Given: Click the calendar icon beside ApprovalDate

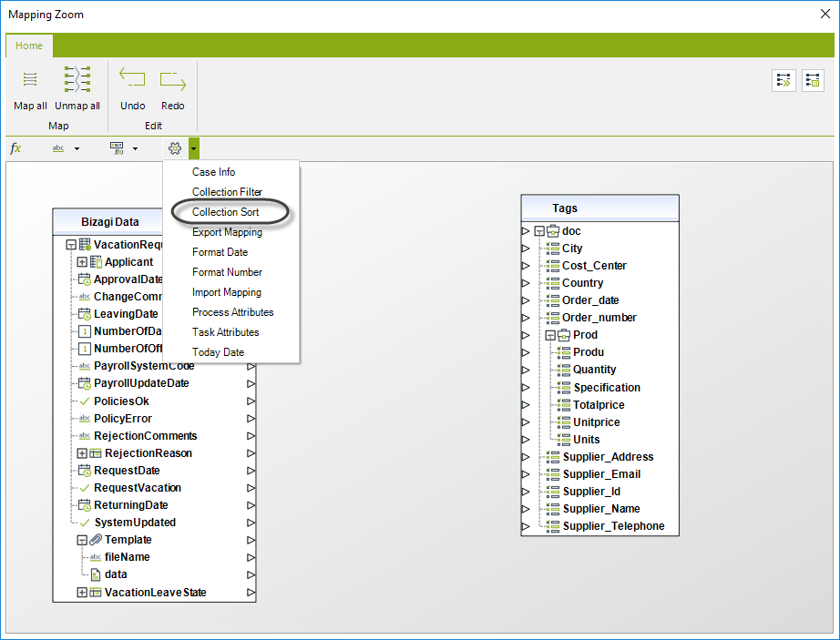Looking at the screenshot, I should (84, 279).
